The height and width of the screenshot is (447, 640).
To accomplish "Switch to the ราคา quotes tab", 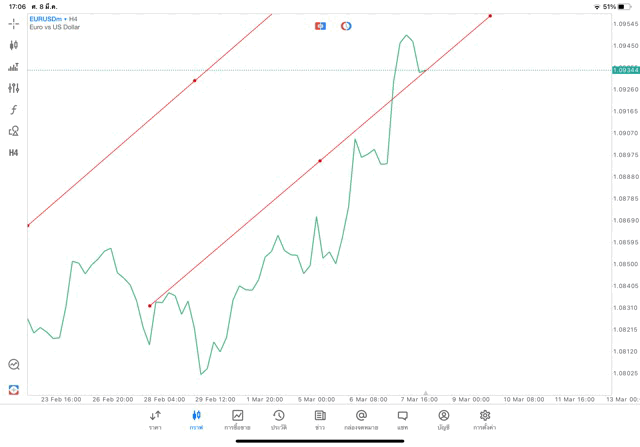I will tap(155, 420).
